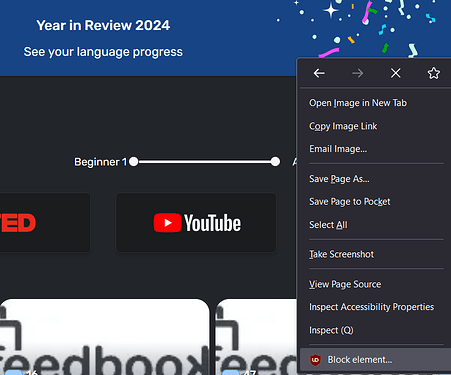The width and height of the screenshot is (451, 375).
Task: Open the second feedbooks thumbnail
Action: click(x=256, y=337)
